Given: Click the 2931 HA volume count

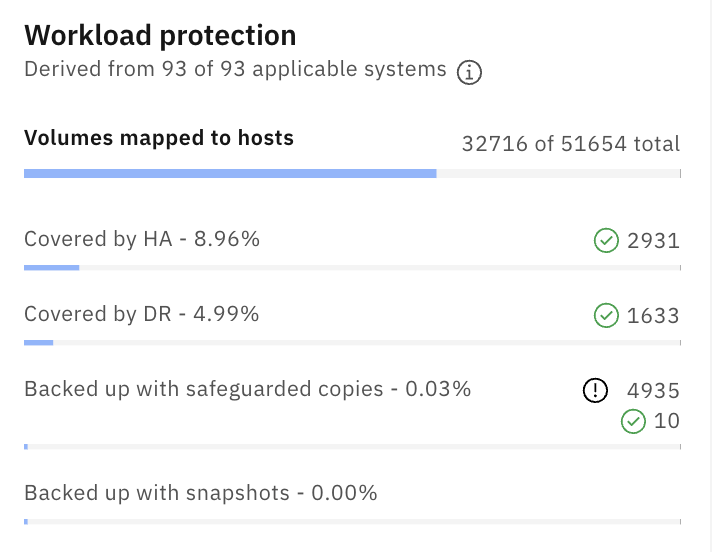Looking at the screenshot, I should coord(653,241).
